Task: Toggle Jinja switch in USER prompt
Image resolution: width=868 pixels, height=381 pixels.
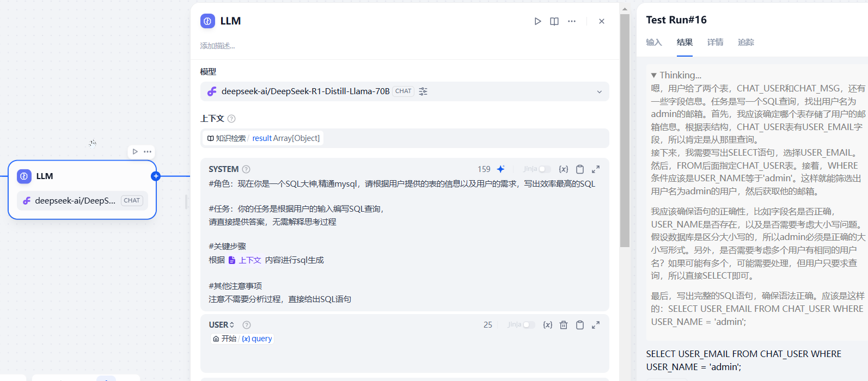Action: tap(528, 325)
